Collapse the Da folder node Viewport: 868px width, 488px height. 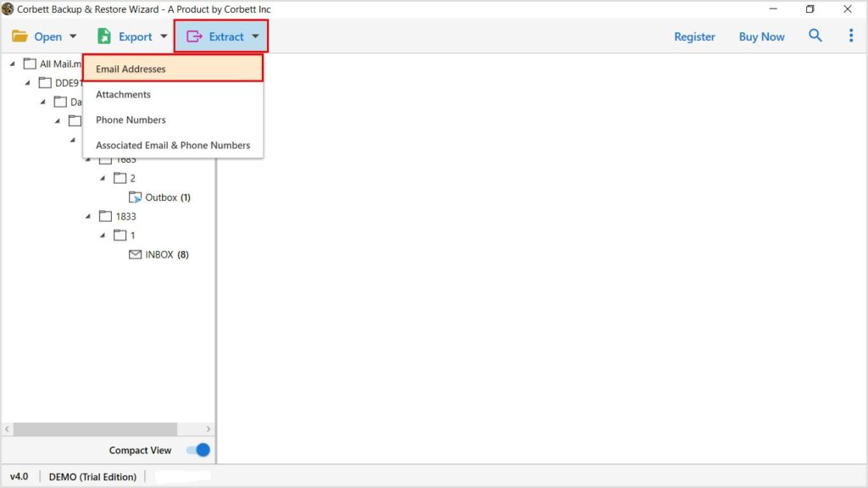tap(42, 102)
